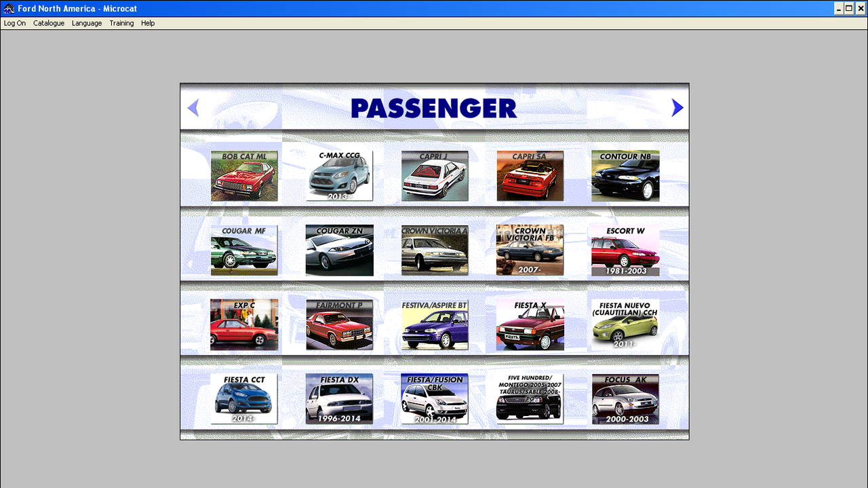This screenshot has height=488, width=868.
Task: Open the Bob Cat ML catalogue tile
Action: [244, 176]
